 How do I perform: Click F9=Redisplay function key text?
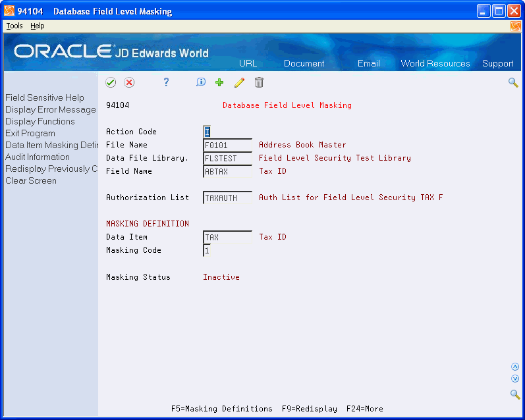coord(310,409)
